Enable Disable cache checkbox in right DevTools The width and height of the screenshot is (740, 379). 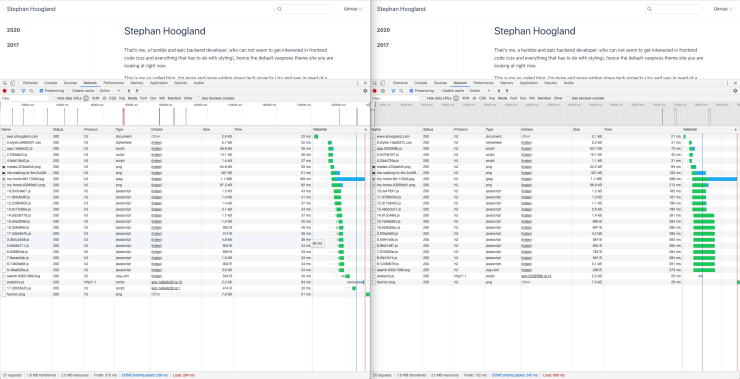[439, 91]
